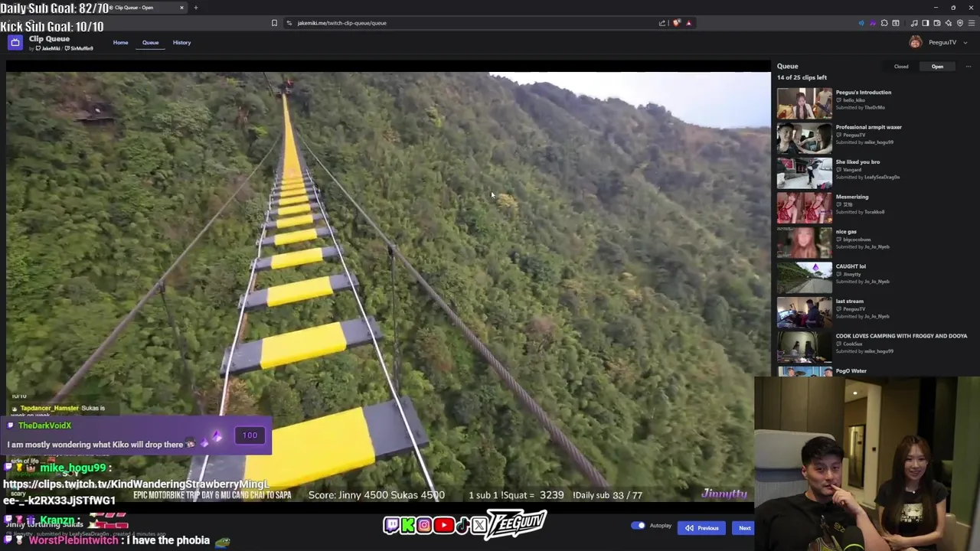
Task: Open the Home nav item
Action: click(x=121, y=43)
